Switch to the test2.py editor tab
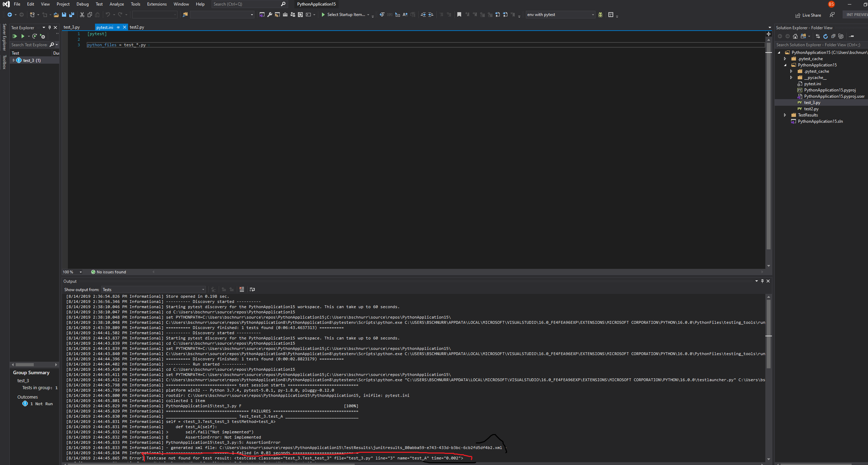This screenshot has width=868, height=465. pyautogui.click(x=137, y=27)
